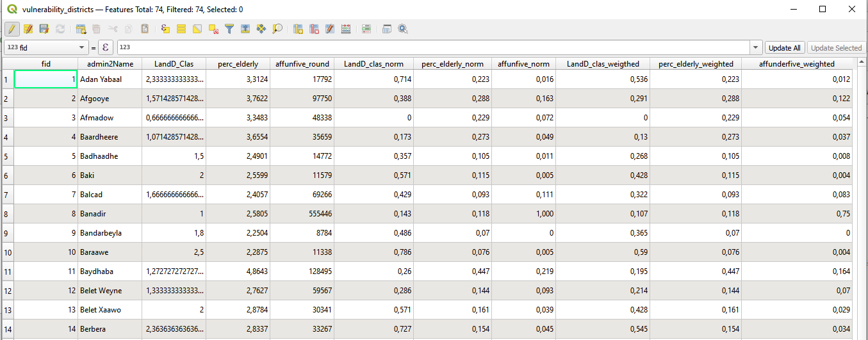Toggle docking of the attribute table
The height and width of the screenshot is (340, 868).
coord(387,29)
